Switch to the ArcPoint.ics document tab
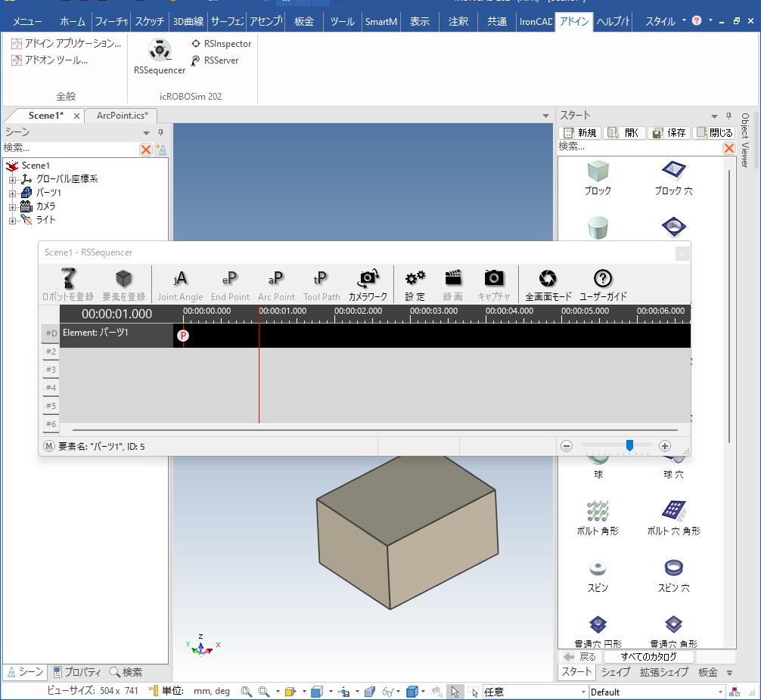This screenshot has width=761, height=700. tap(121, 115)
